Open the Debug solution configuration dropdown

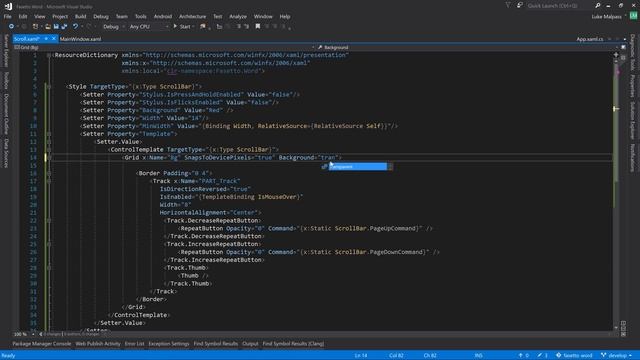pos(113,27)
